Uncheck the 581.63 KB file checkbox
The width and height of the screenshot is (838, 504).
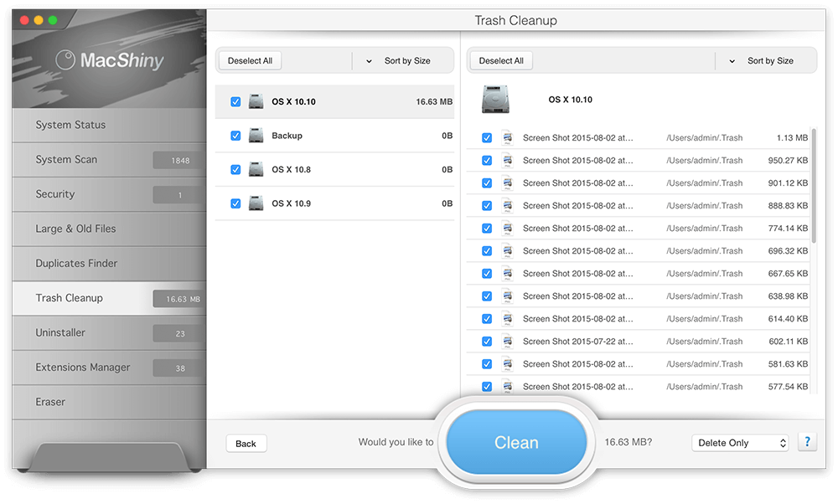(x=487, y=364)
